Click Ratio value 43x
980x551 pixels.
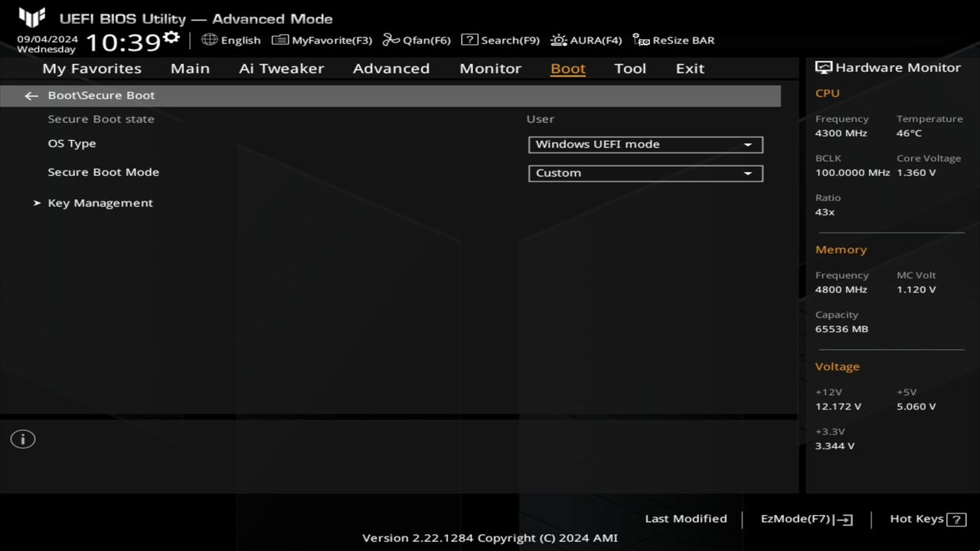[825, 212]
